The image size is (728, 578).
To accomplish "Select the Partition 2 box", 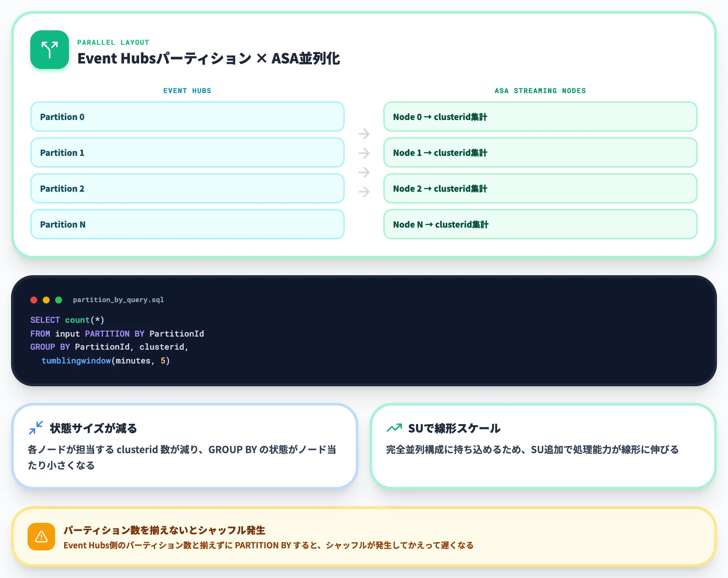I will (188, 188).
